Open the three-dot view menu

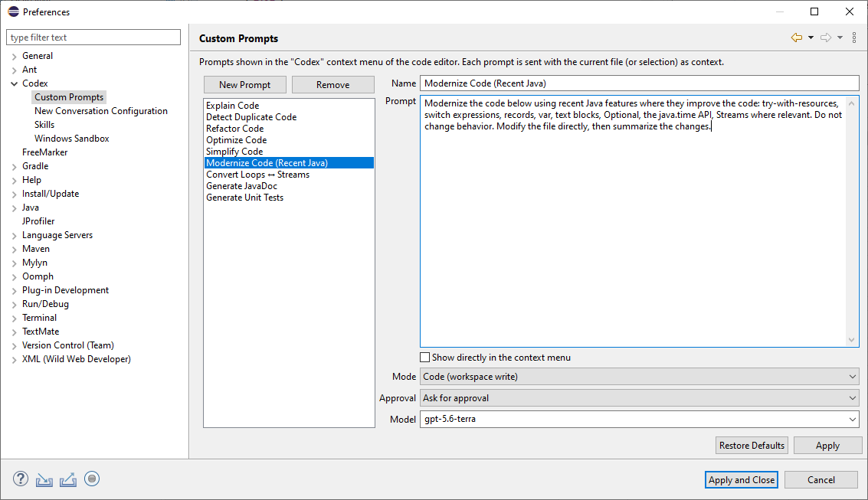[x=854, y=38]
